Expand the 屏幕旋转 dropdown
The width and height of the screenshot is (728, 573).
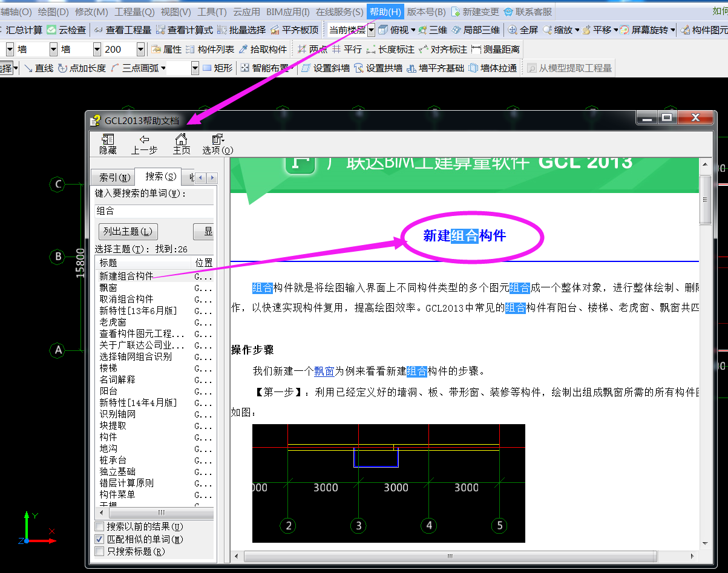tap(672, 30)
